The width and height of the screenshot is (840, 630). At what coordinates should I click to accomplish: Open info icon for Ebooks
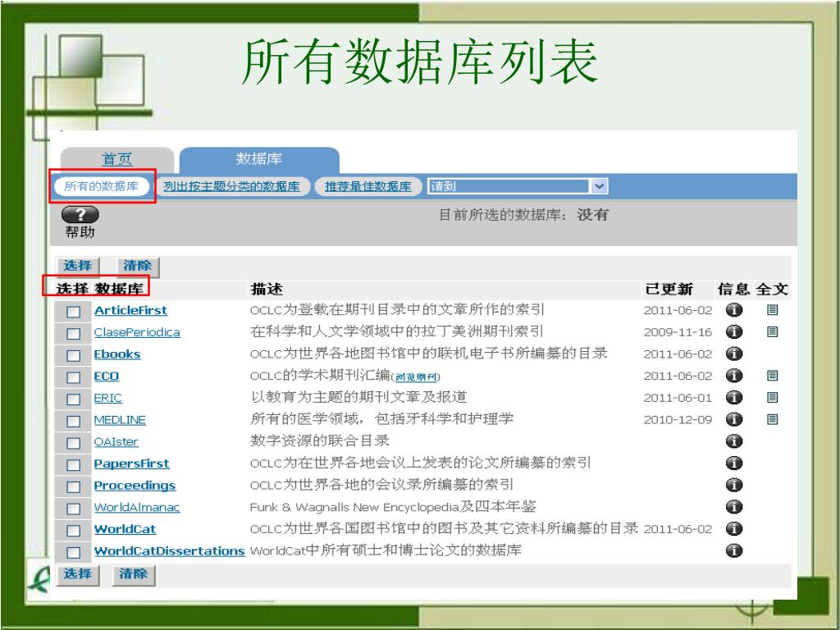pyautogui.click(x=734, y=354)
